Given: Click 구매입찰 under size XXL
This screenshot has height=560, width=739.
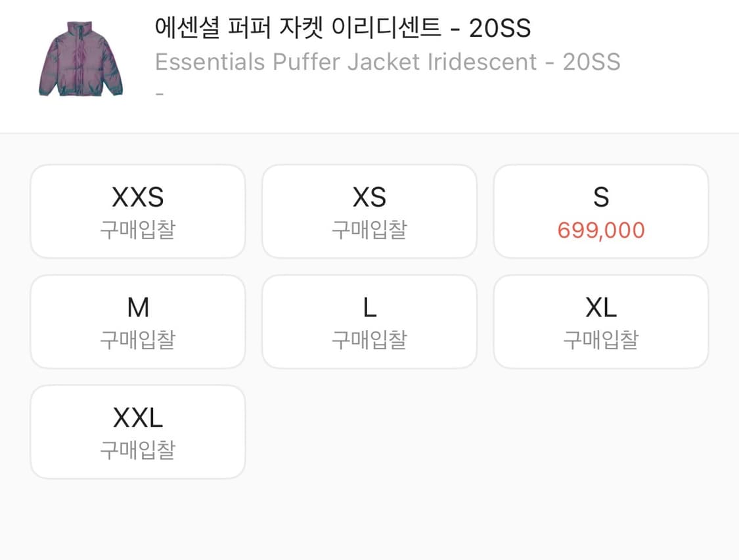Looking at the screenshot, I should pos(137,450).
